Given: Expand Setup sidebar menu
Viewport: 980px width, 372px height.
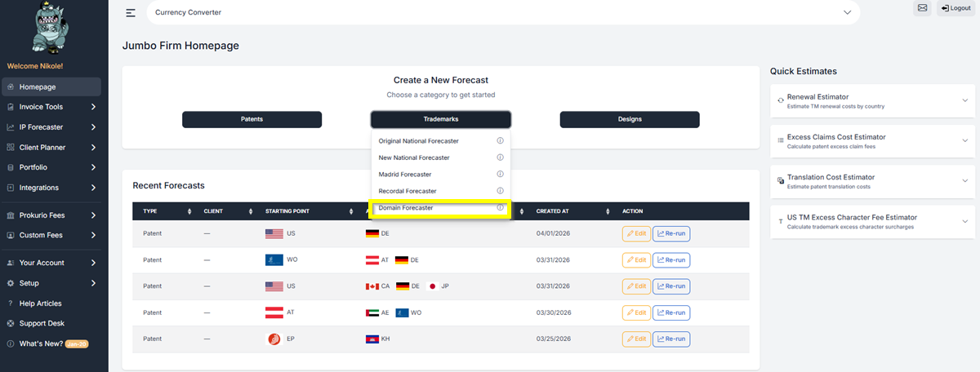Looking at the screenshot, I should 51,283.
